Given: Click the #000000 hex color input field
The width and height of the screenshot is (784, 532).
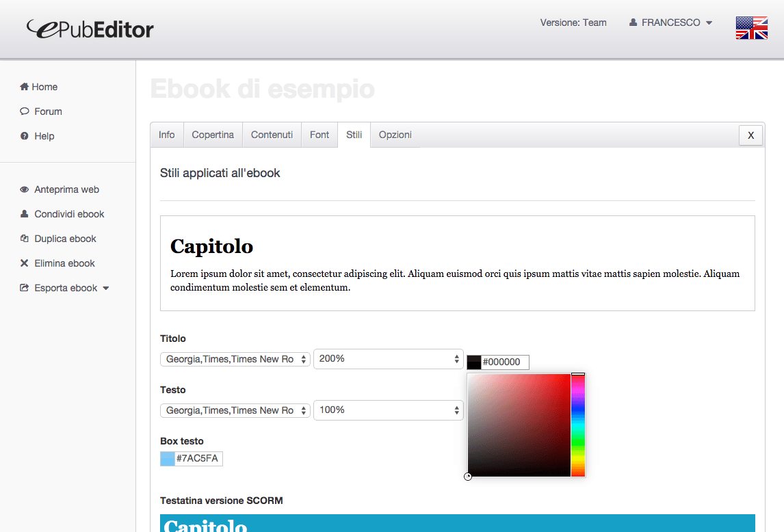Looking at the screenshot, I should coord(505,362).
